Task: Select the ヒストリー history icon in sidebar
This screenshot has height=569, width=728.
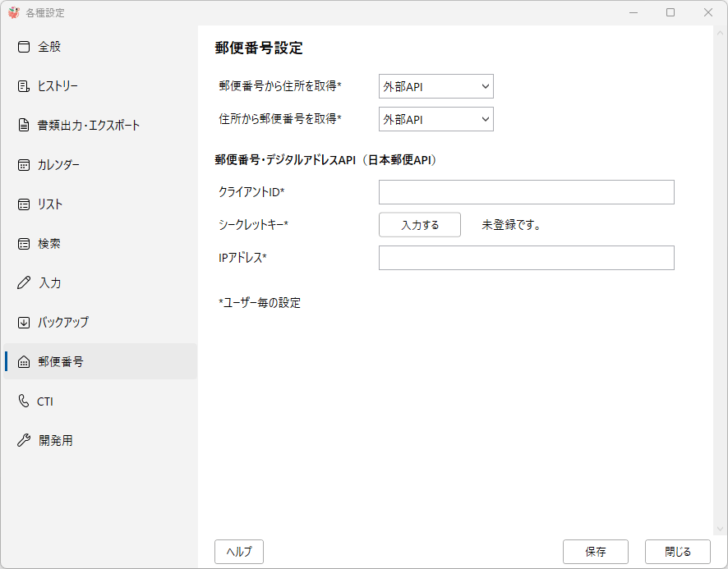Action: [x=24, y=86]
